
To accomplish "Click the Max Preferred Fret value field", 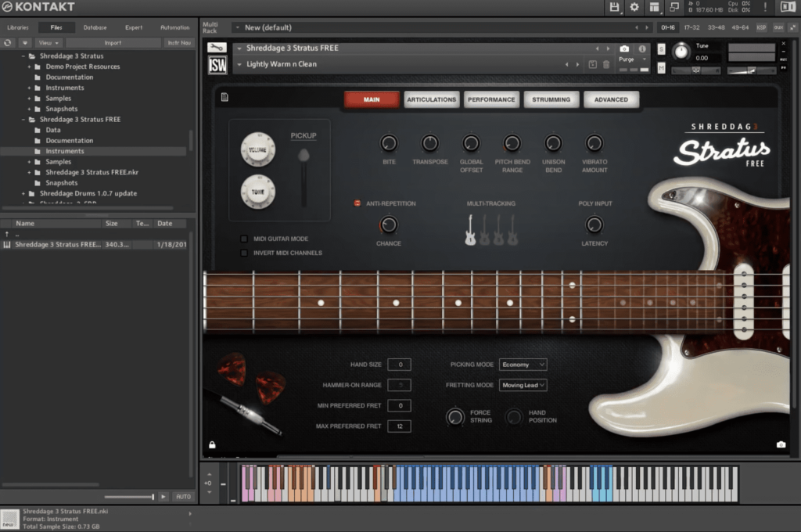I will coord(400,426).
